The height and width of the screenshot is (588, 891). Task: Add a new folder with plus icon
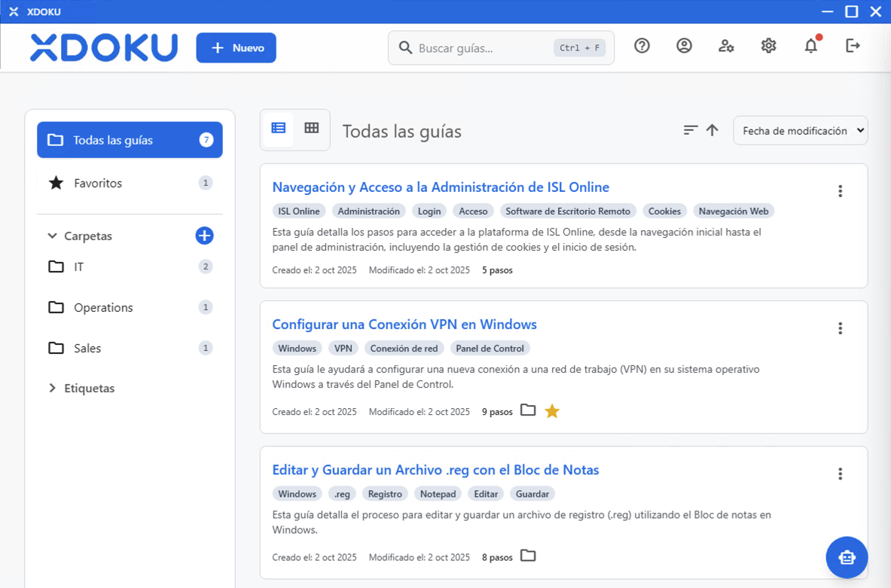204,236
